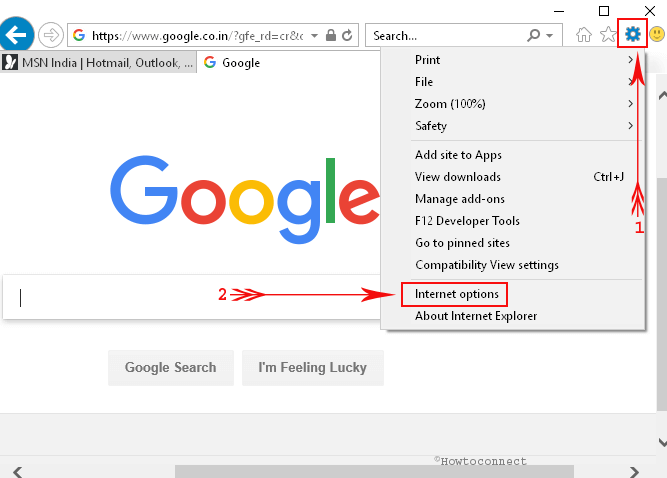This screenshot has width=667, height=478.
Task: Click the blue Back arrow button
Action: 16,34
